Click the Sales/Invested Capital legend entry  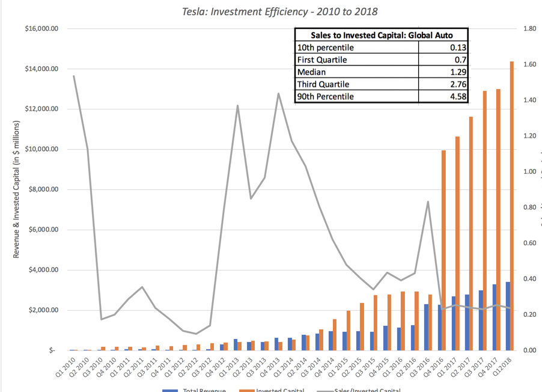(x=367, y=390)
